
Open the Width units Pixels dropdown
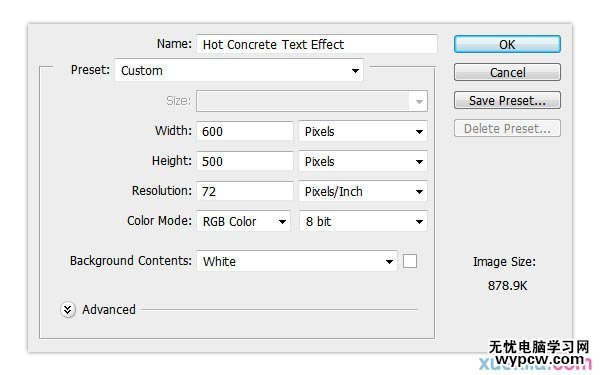[x=363, y=131]
